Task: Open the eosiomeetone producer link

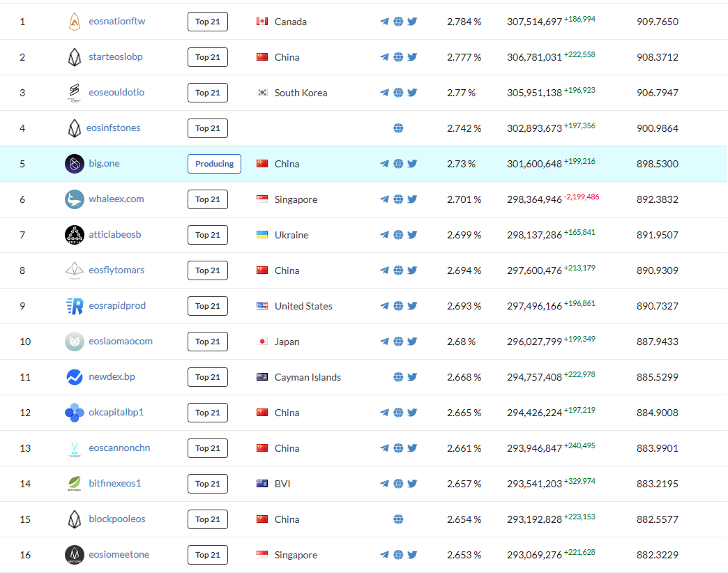Action: click(x=119, y=554)
